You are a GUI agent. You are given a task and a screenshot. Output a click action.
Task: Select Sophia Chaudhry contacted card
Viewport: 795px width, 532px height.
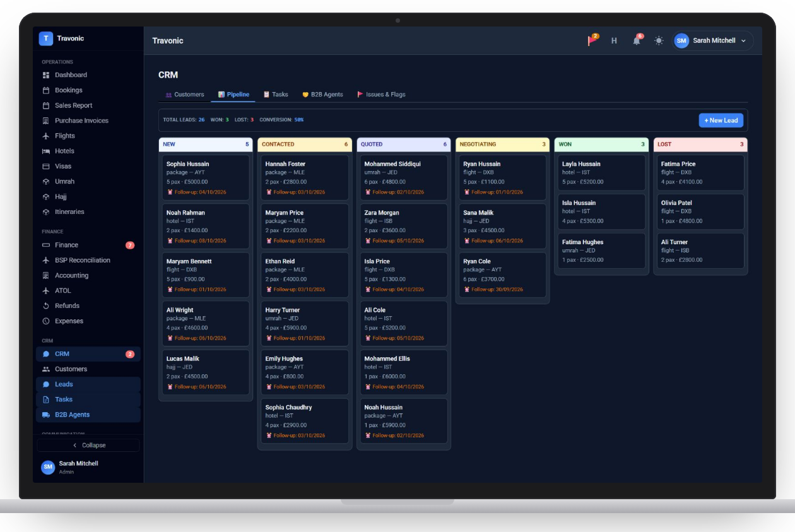point(305,421)
